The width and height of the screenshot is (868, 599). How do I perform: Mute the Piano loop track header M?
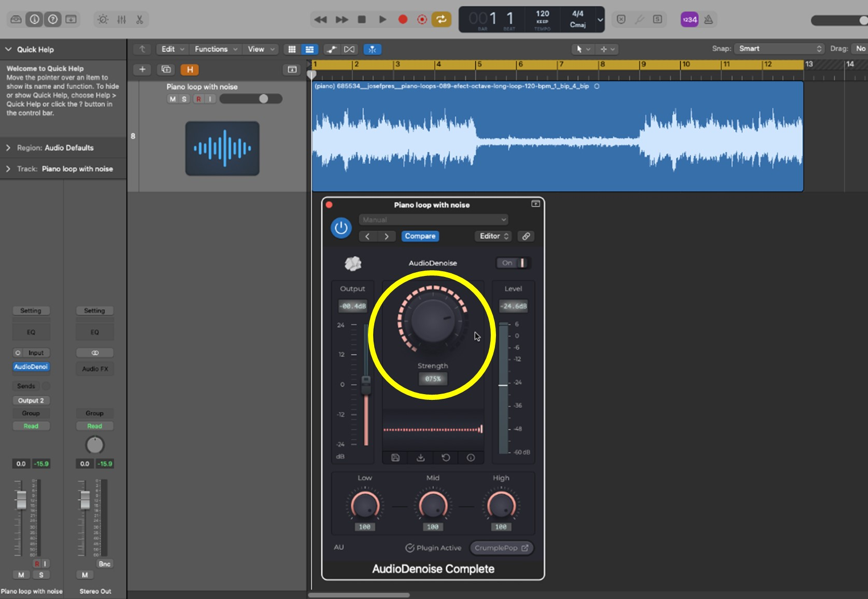[173, 99]
